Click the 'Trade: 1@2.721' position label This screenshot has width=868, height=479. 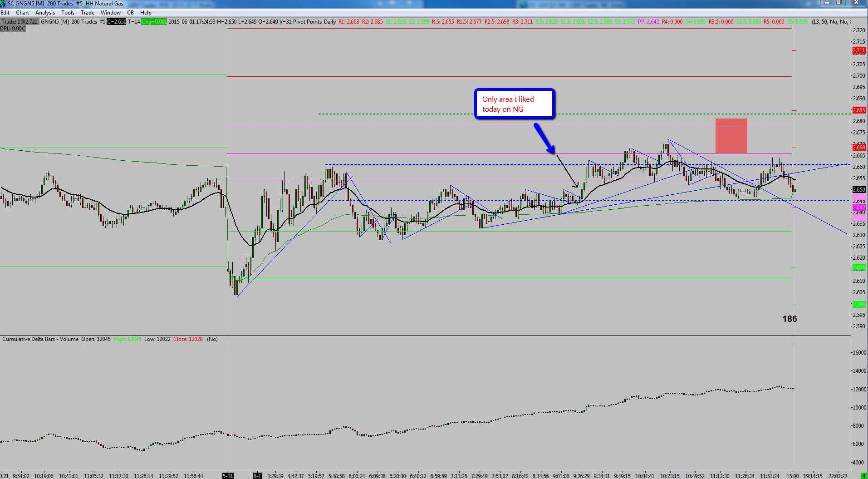[x=20, y=22]
